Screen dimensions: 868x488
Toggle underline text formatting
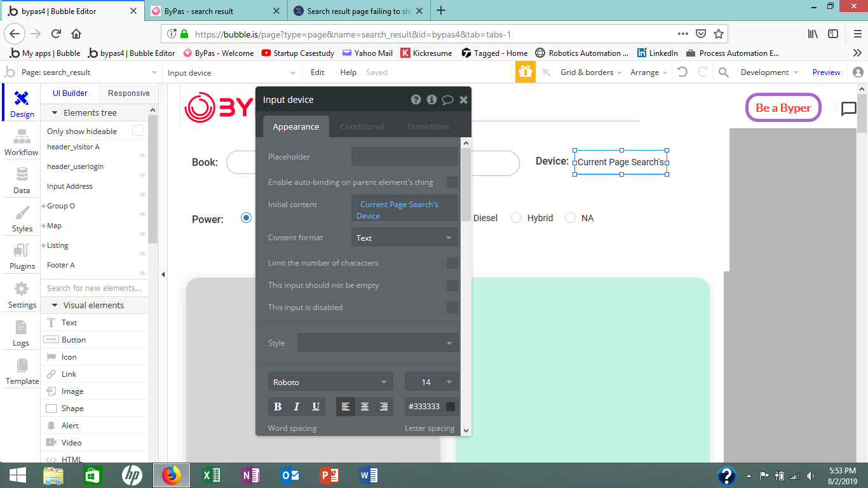point(315,407)
